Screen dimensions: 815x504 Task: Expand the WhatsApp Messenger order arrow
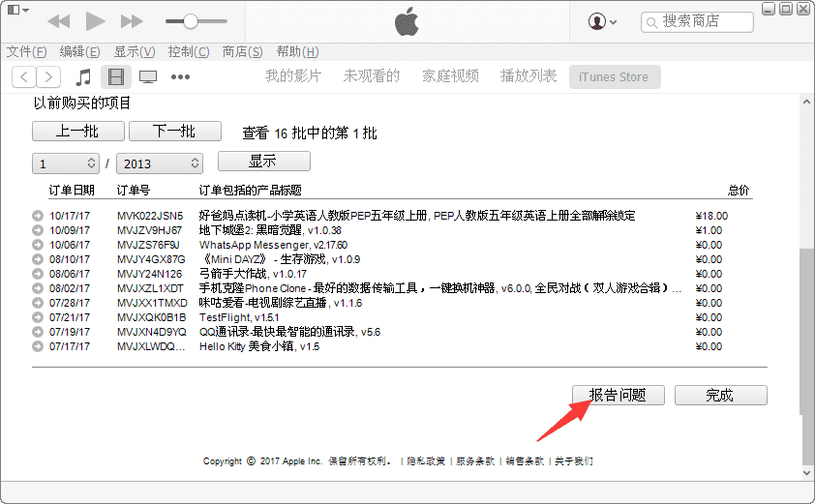tap(38, 245)
